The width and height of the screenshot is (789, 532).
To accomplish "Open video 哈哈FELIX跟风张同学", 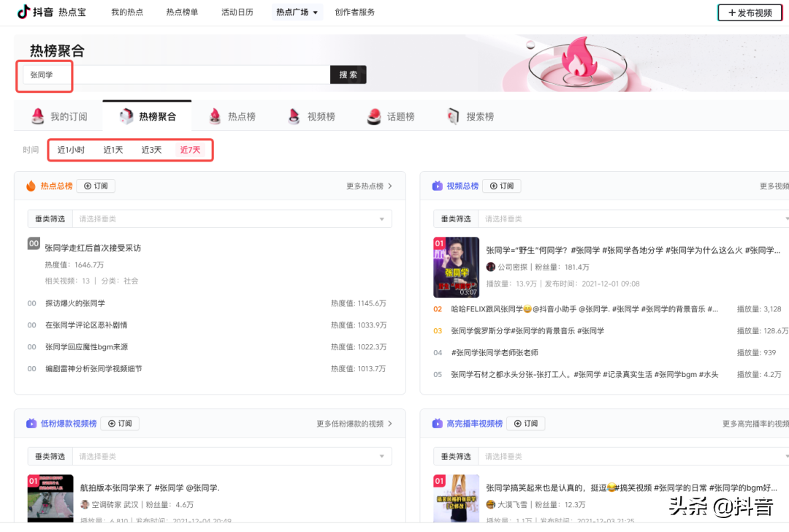I will (x=584, y=309).
